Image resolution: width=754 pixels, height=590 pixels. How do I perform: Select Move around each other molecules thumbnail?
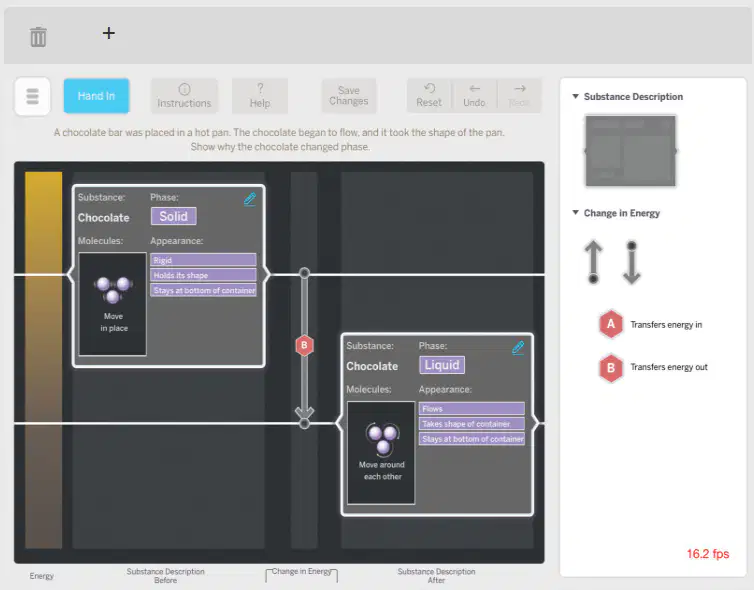click(381, 452)
